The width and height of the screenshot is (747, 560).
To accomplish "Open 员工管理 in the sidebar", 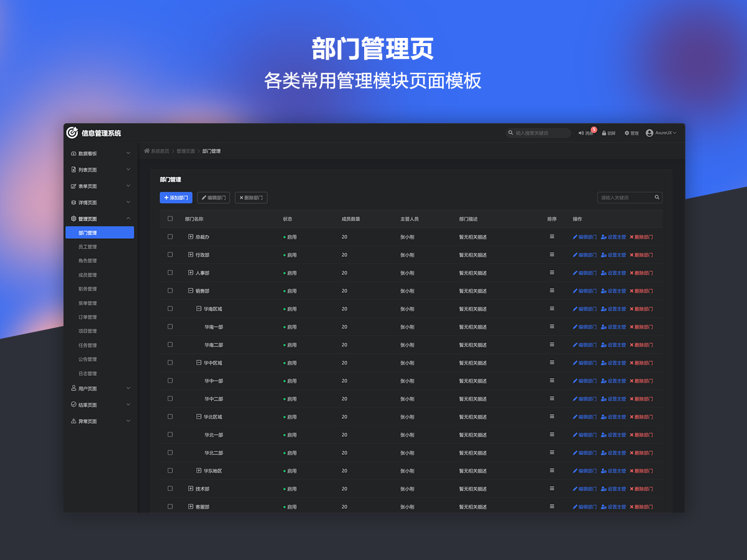I will coord(88,247).
